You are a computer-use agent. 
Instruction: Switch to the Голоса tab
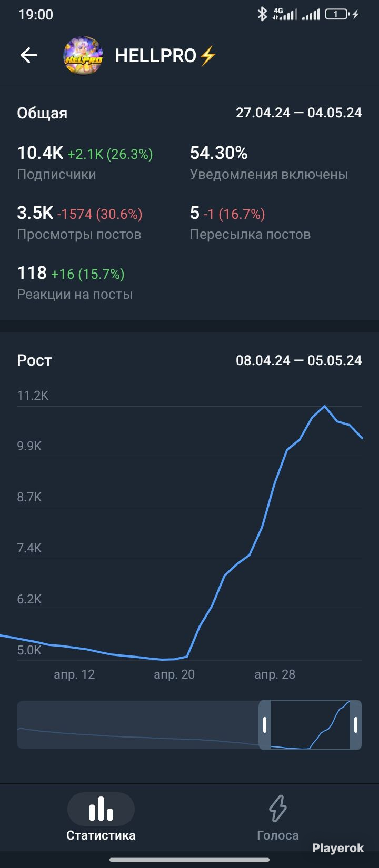click(x=278, y=816)
